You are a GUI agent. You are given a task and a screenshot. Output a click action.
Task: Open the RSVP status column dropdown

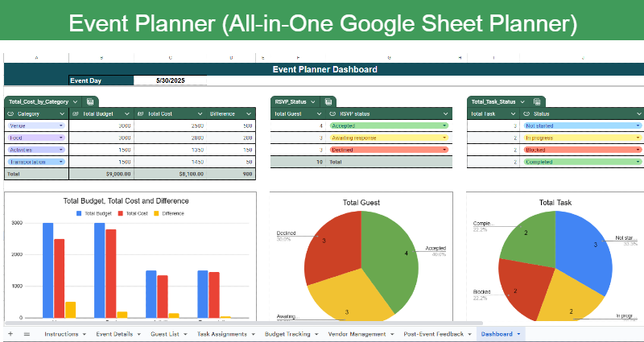[446, 113]
